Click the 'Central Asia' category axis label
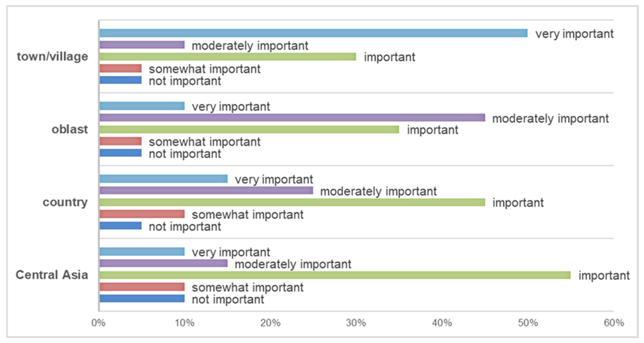 [52, 275]
